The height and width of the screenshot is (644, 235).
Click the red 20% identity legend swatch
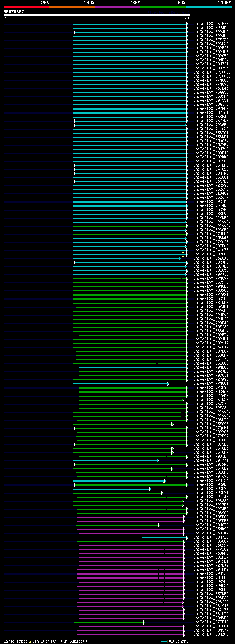pyautogui.click(x=26, y=7)
